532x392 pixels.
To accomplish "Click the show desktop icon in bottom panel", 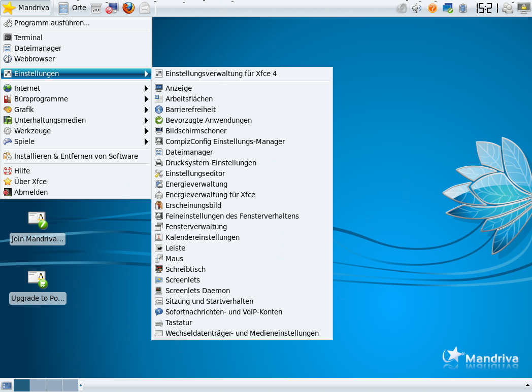I will (x=7, y=385).
